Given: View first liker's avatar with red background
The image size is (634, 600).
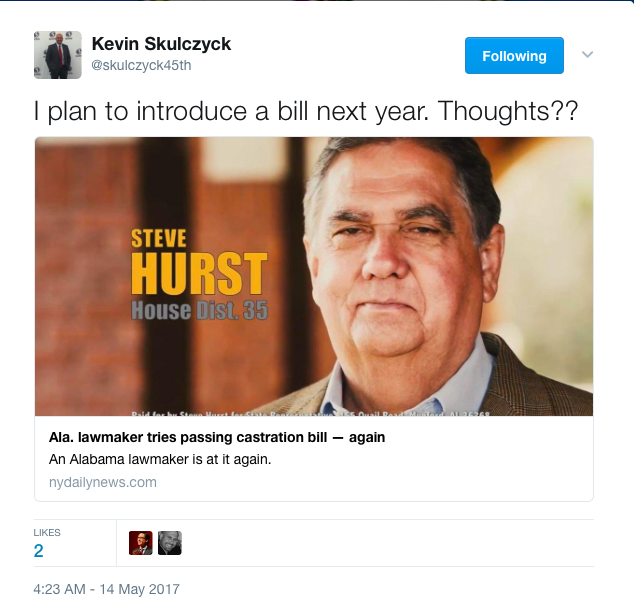Looking at the screenshot, I should pyautogui.click(x=141, y=543).
